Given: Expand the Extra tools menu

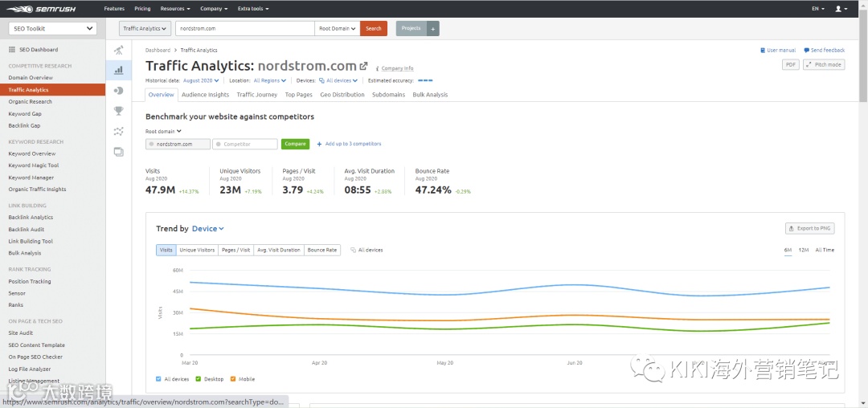Looking at the screenshot, I should coord(253,9).
